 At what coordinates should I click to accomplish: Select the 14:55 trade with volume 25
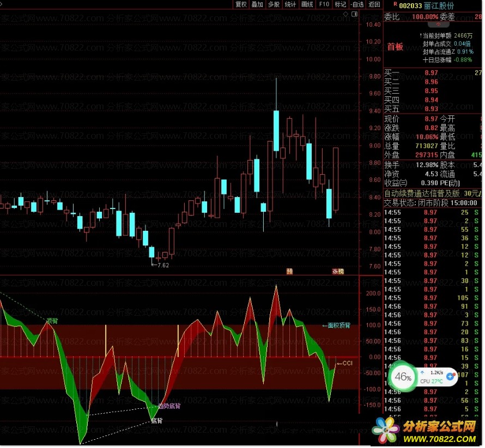coord(432,212)
